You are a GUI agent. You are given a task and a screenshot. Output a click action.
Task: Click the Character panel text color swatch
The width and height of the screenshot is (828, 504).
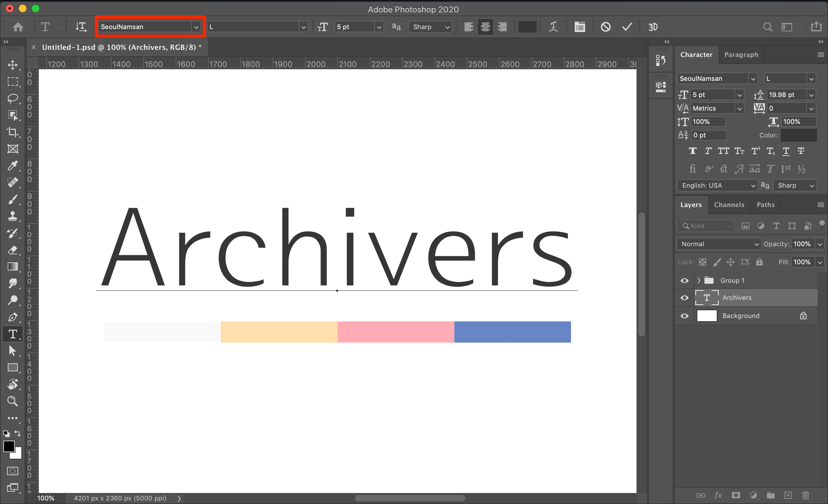[x=799, y=135]
